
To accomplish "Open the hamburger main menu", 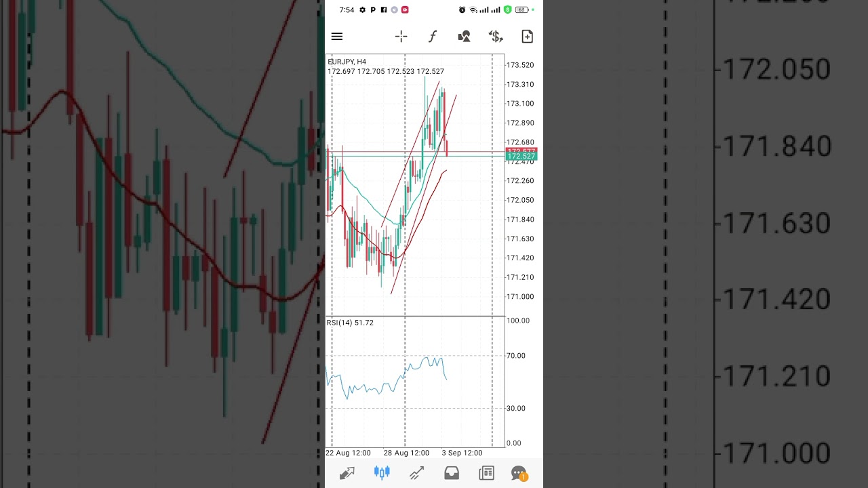I will click(337, 37).
